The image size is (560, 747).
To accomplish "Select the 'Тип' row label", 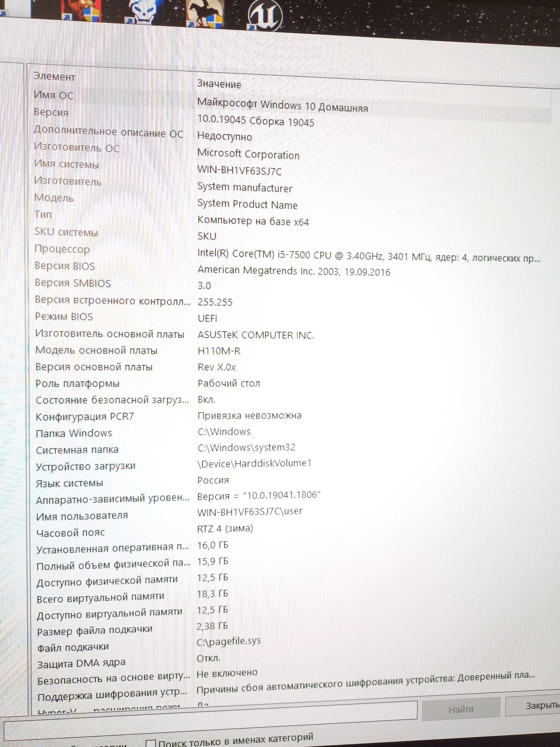I will pyautogui.click(x=43, y=214).
